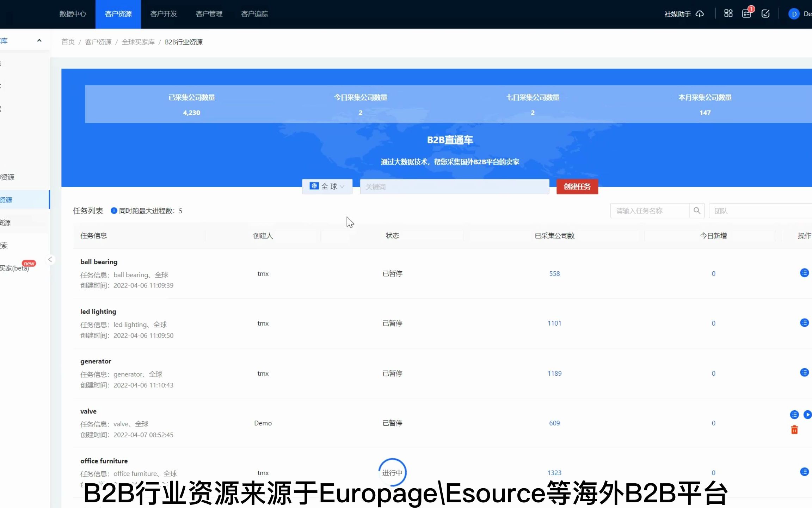
Task: Click the info icon next to 同时跑最大进程数
Action: point(114,211)
